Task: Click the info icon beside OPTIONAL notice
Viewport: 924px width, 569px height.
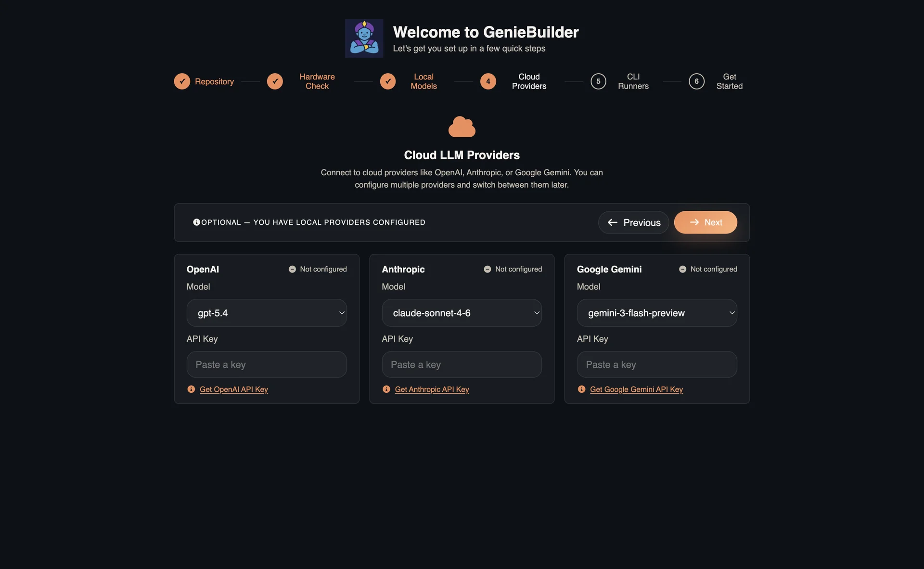Action: click(x=196, y=222)
